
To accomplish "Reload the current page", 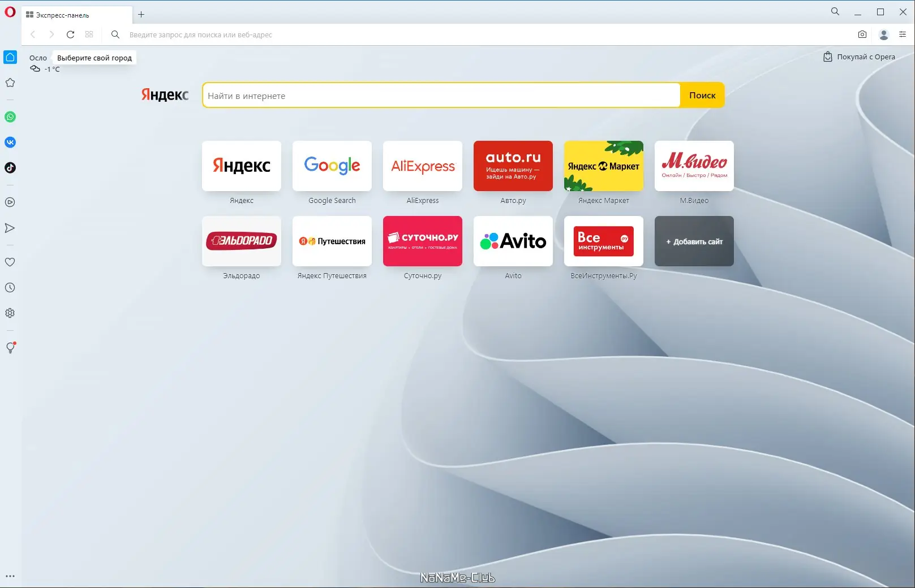I will click(x=70, y=34).
